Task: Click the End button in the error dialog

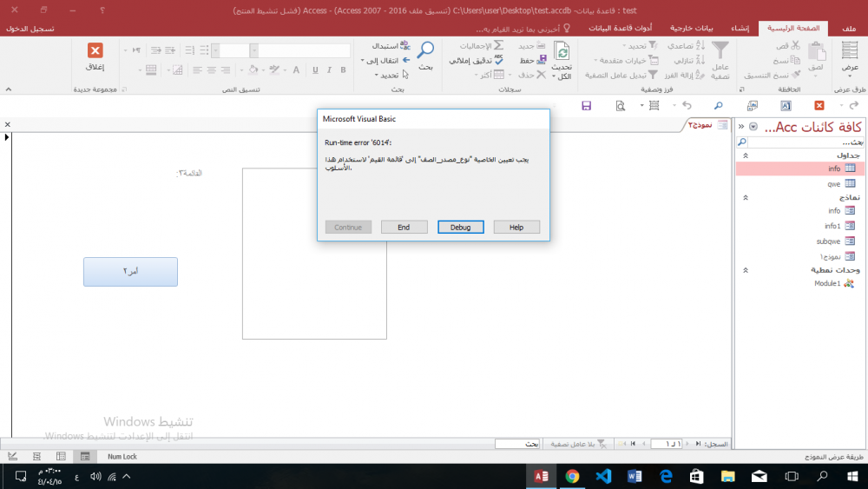Action: (x=404, y=227)
